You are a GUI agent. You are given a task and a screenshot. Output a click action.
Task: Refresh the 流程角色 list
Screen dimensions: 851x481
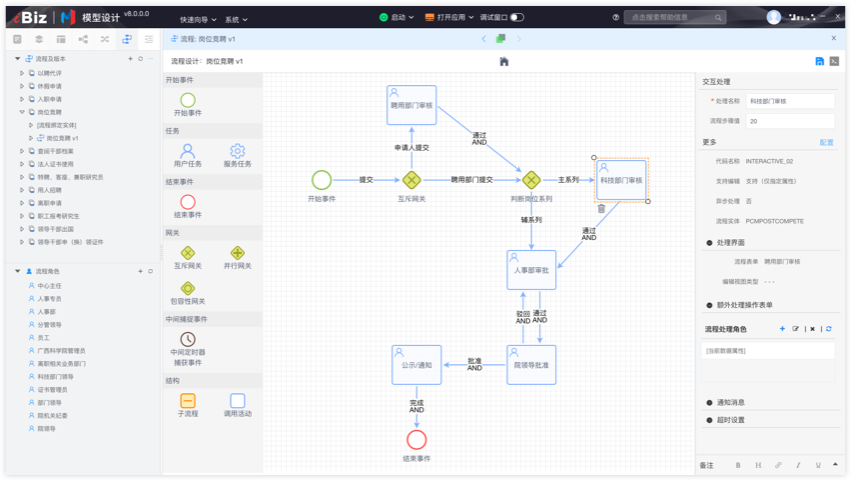click(x=150, y=271)
